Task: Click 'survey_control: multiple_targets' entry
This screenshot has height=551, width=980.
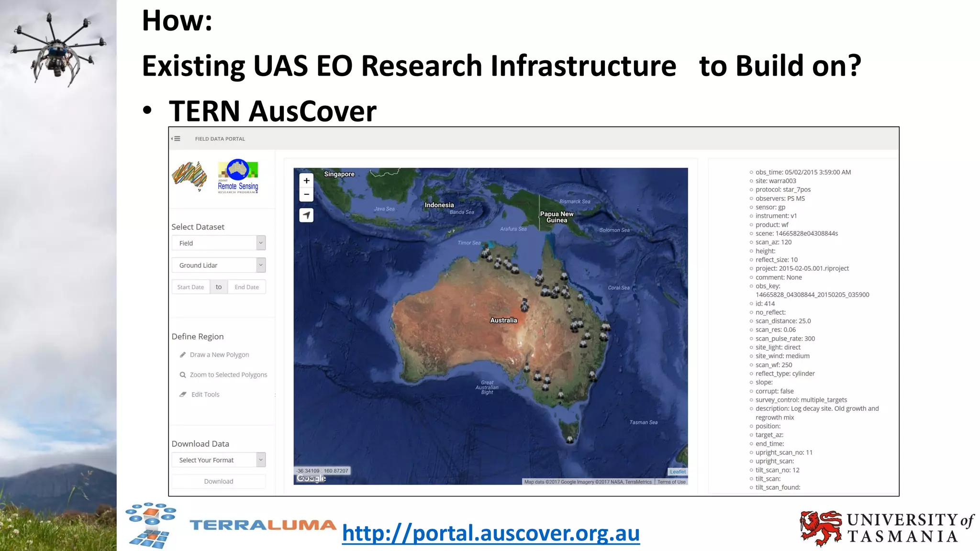Action: (x=801, y=400)
